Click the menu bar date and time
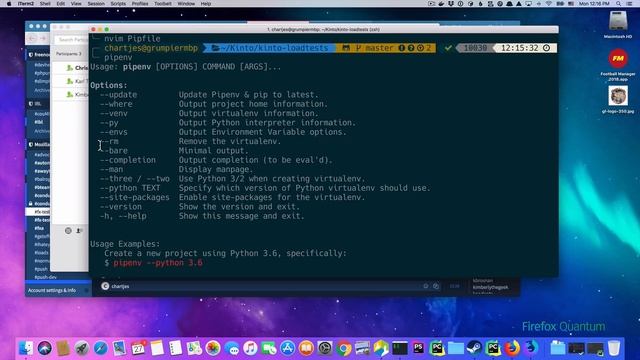 tap(594, 4)
